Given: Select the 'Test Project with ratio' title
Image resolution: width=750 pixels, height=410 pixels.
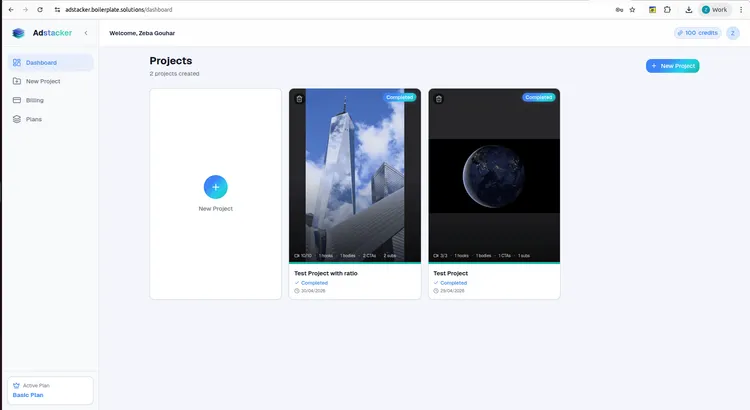Looking at the screenshot, I should click(326, 273).
